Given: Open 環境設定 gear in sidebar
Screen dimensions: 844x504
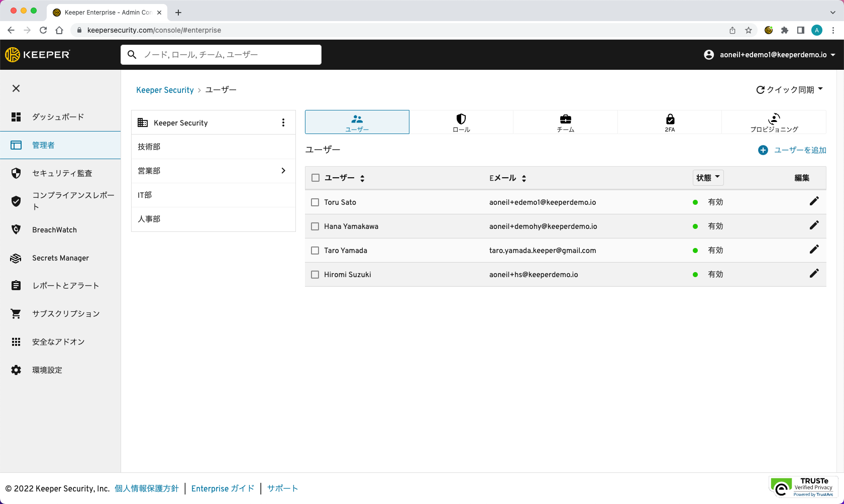Looking at the screenshot, I should (16, 370).
